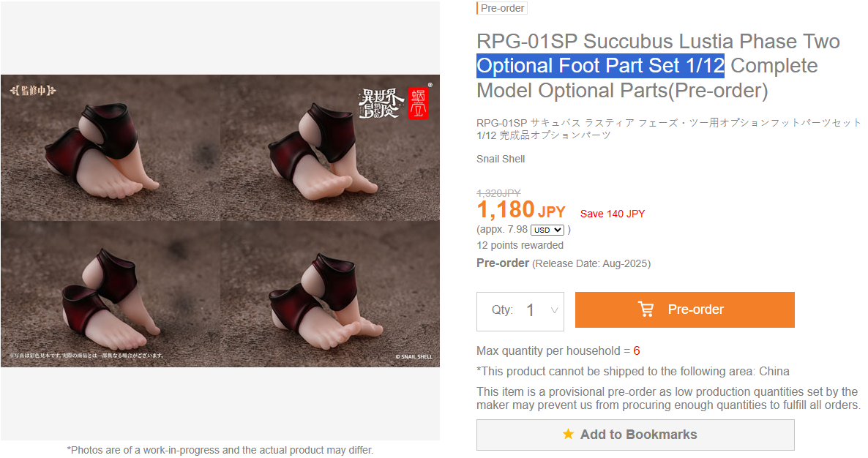The height and width of the screenshot is (458, 868).
Task: Click the shopping cart icon on Pre-order button
Action: [646, 309]
